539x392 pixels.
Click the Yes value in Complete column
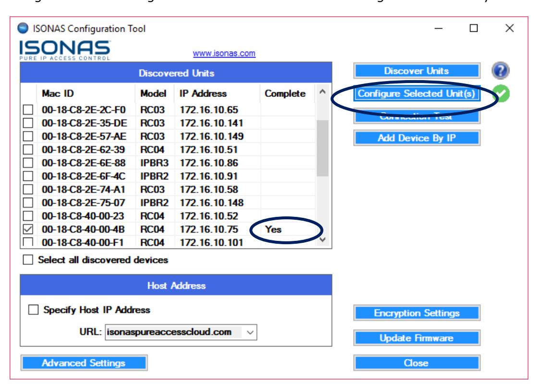(273, 229)
